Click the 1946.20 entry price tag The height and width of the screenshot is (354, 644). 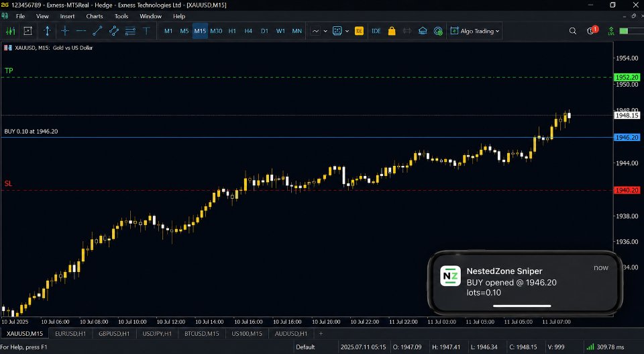(x=627, y=137)
